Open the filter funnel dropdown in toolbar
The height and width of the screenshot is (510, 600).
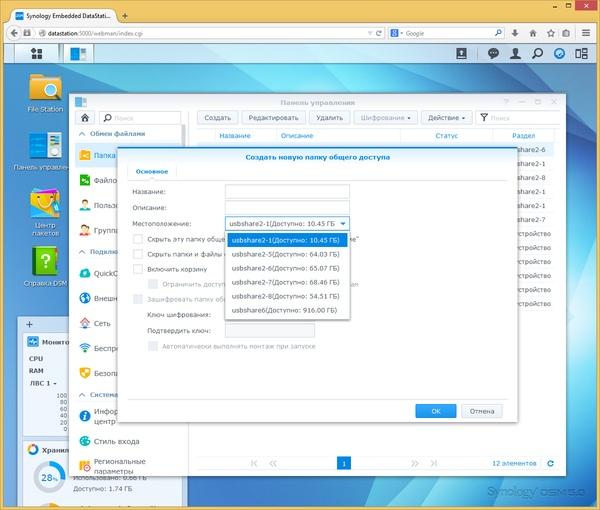click(x=484, y=117)
